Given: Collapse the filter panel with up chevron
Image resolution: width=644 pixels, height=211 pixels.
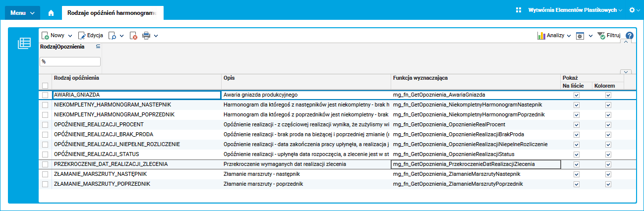Looking at the screenshot, I should pyautogui.click(x=626, y=42).
